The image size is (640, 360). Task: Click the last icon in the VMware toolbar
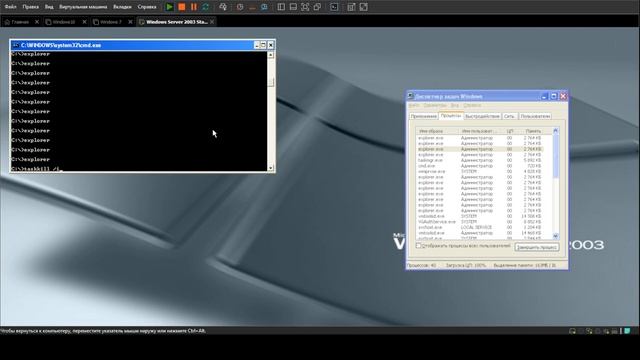pos(363,7)
